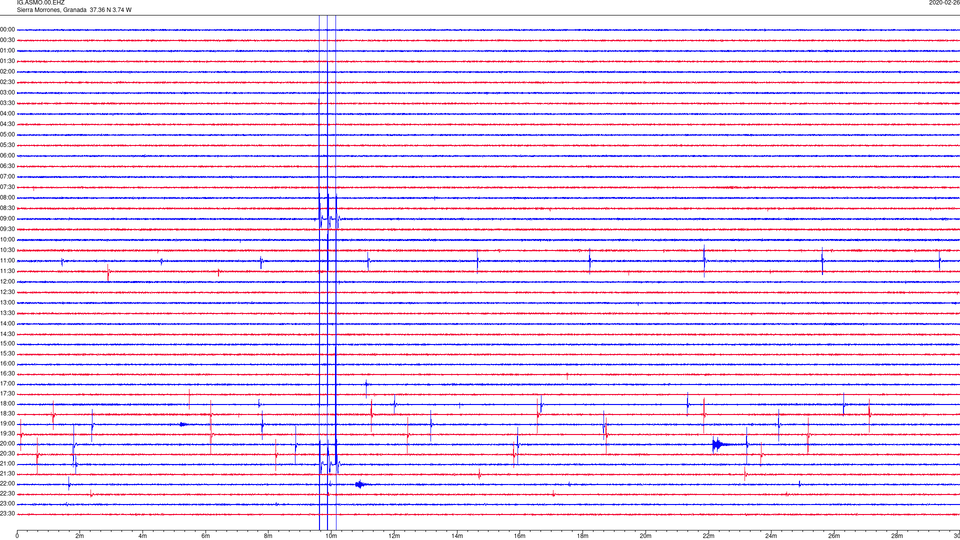Click the 28m tick on the minute axis
The width and height of the screenshot is (960, 540).
(897, 536)
